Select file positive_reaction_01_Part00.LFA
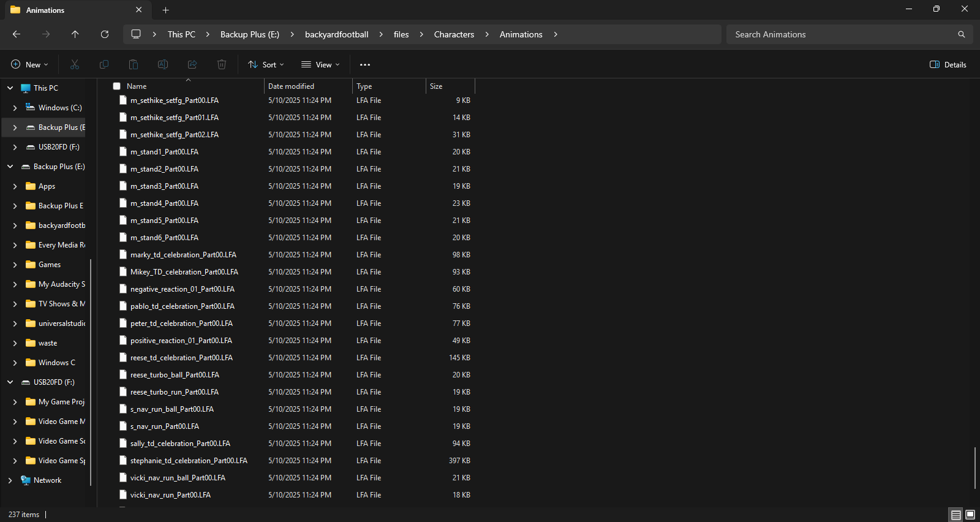This screenshot has height=522, width=980. click(x=181, y=341)
